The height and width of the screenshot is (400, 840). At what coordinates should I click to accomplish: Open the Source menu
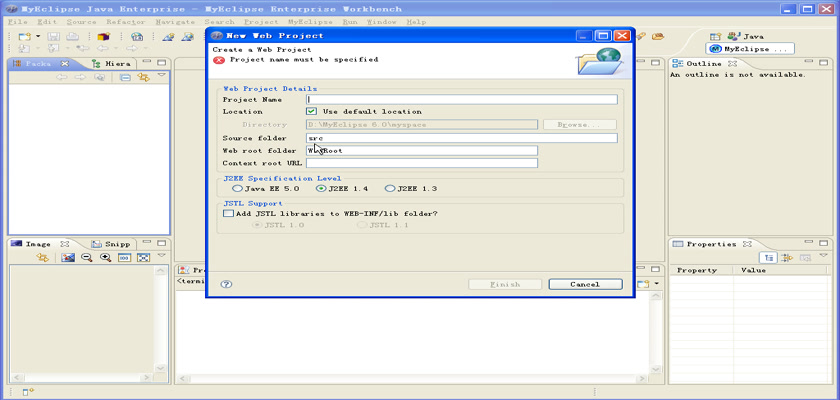click(x=81, y=22)
